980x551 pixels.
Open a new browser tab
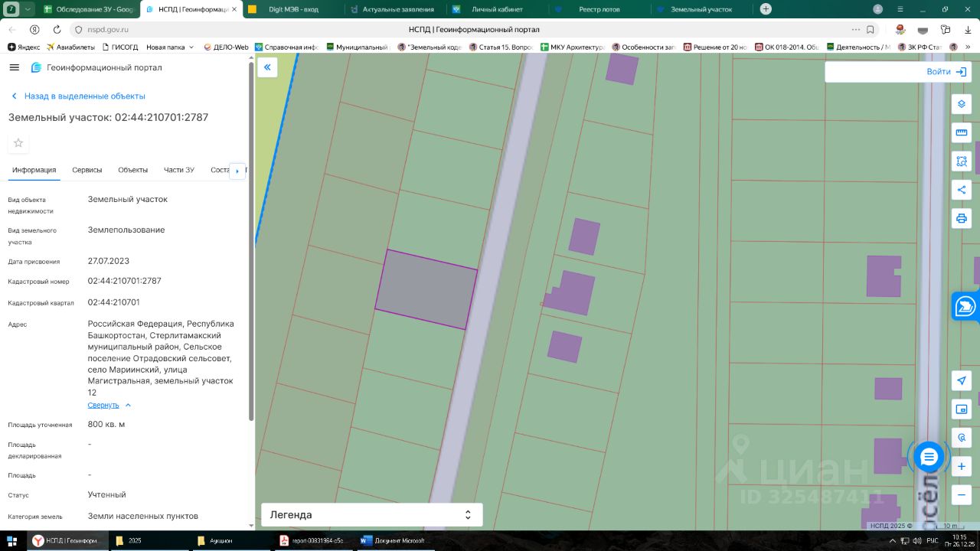click(766, 9)
